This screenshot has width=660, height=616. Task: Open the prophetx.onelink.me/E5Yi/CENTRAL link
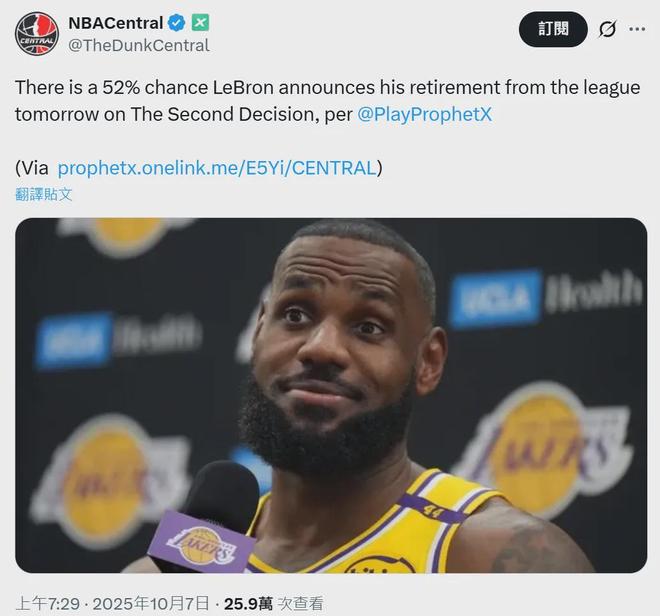pyautogui.click(x=216, y=167)
